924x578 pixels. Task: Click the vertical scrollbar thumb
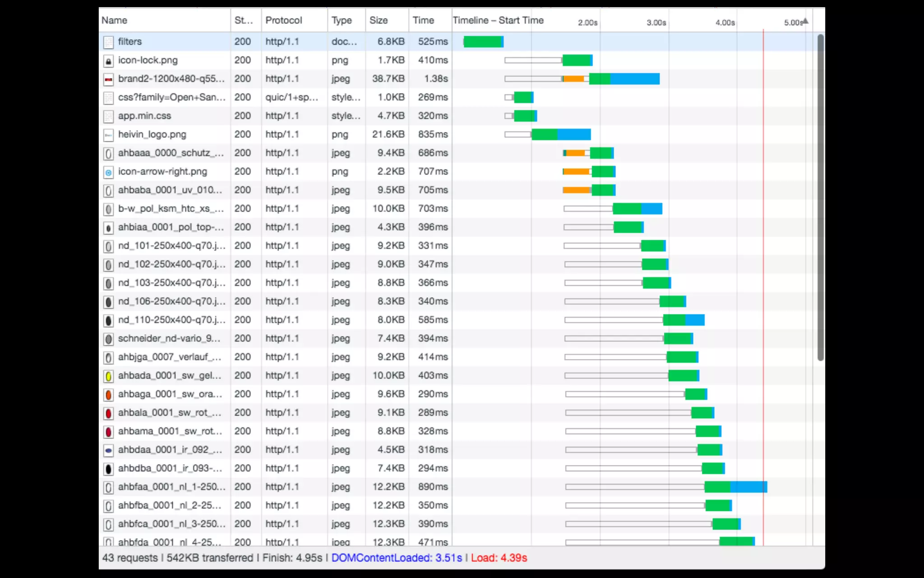820,197
